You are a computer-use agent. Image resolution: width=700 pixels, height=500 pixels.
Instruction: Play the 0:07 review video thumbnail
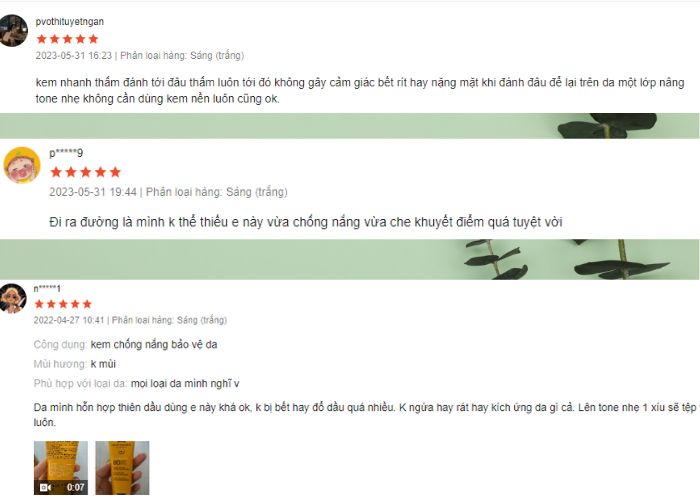pyautogui.click(x=61, y=467)
